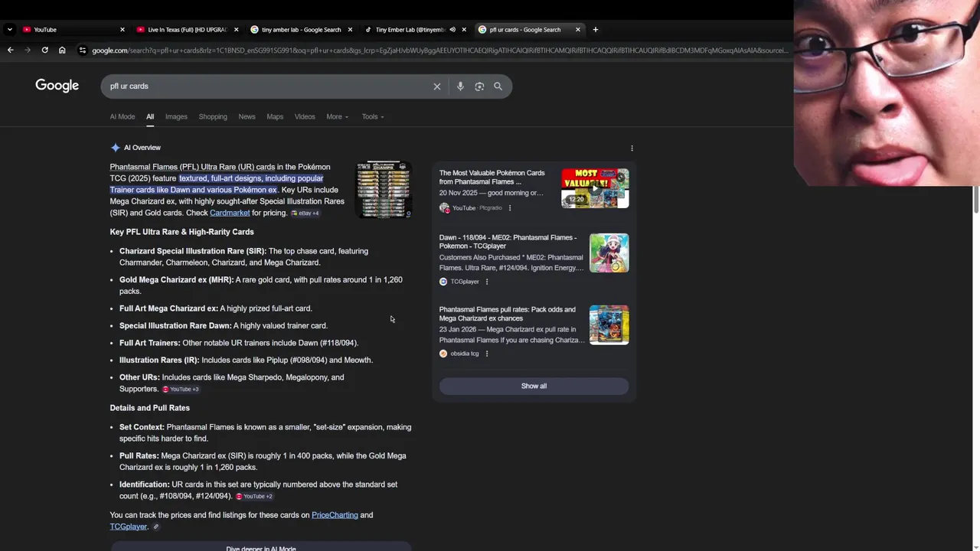
Task: Close the Tiny Ember Lab TikTok tab
Action: click(x=464, y=30)
